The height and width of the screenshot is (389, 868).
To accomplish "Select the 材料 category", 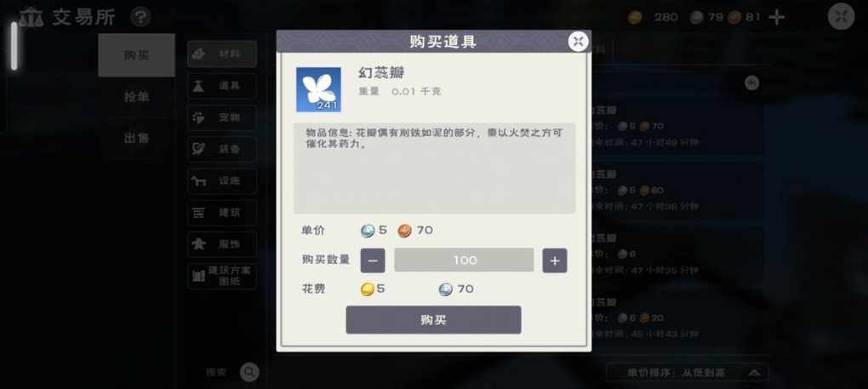I will point(222,54).
